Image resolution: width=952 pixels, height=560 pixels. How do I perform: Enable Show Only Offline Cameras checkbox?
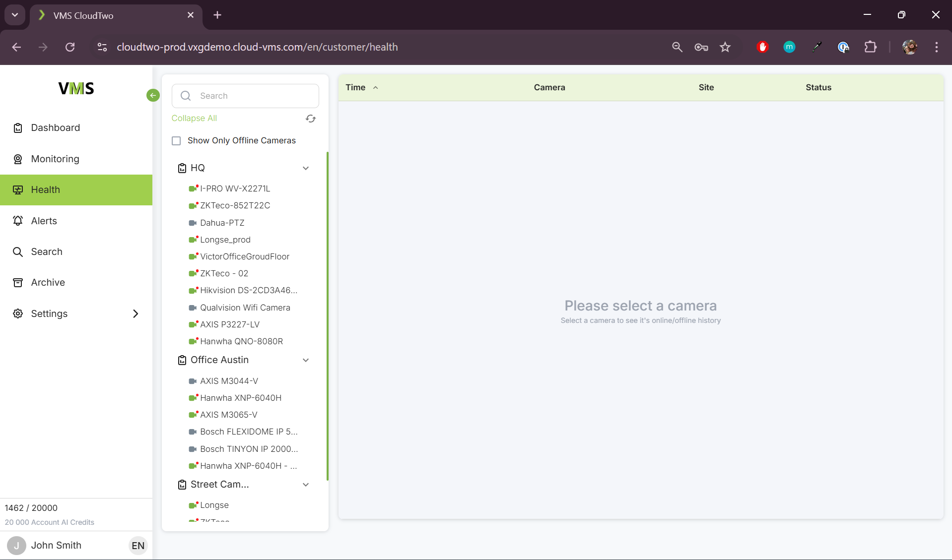pyautogui.click(x=176, y=141)
